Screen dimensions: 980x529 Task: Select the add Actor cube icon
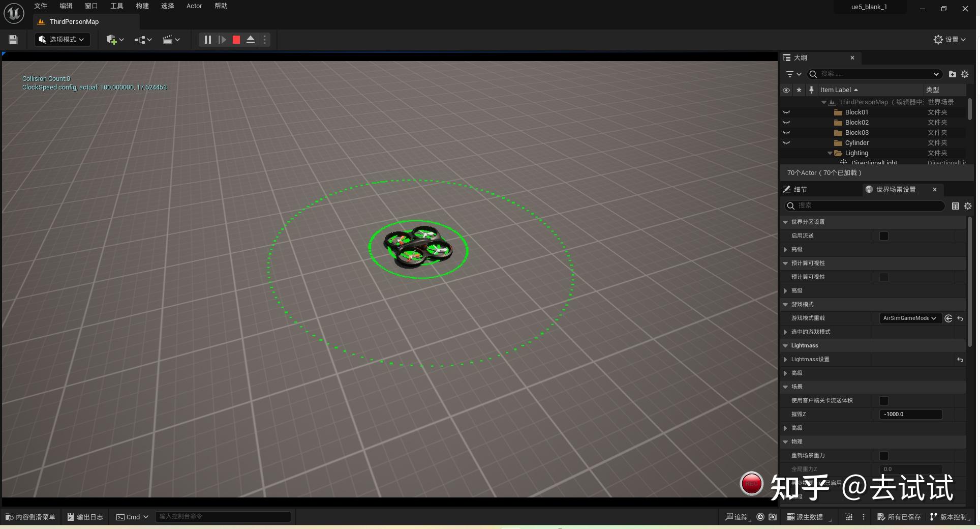pyautogui.click(x=112, y=40)
